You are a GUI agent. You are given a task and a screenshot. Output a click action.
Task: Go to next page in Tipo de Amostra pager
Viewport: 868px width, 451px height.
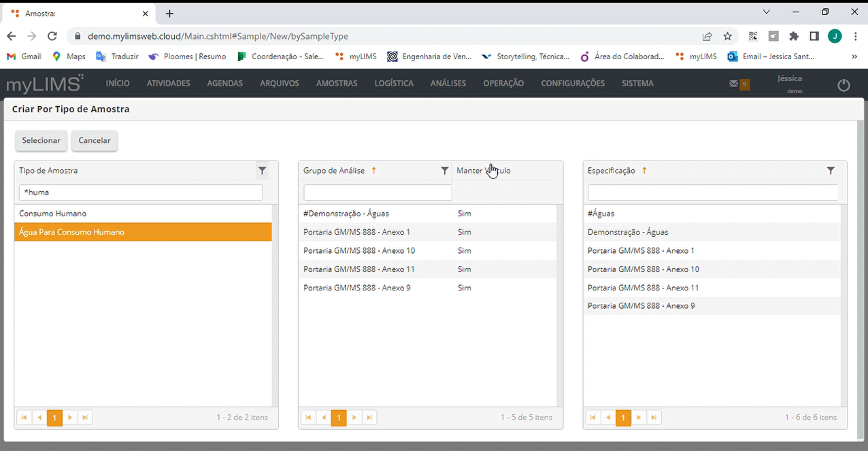(x=69, y=418)
